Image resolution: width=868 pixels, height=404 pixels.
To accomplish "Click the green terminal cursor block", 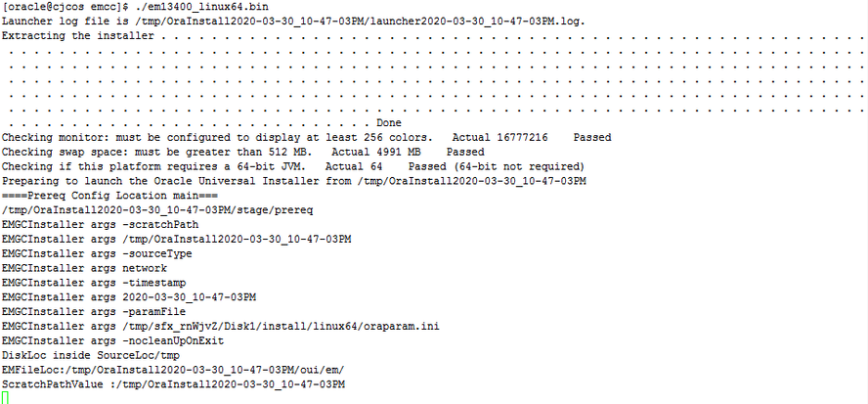I will pos(5,398).
